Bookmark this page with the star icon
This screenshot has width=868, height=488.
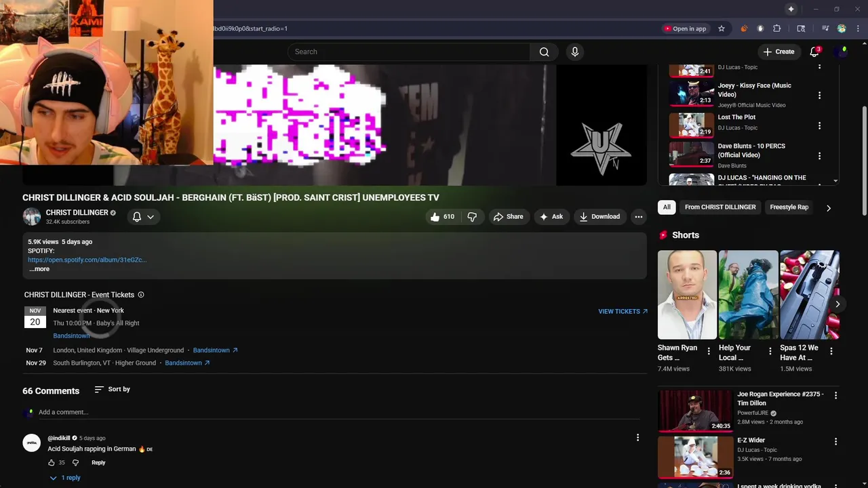[722, 28]
